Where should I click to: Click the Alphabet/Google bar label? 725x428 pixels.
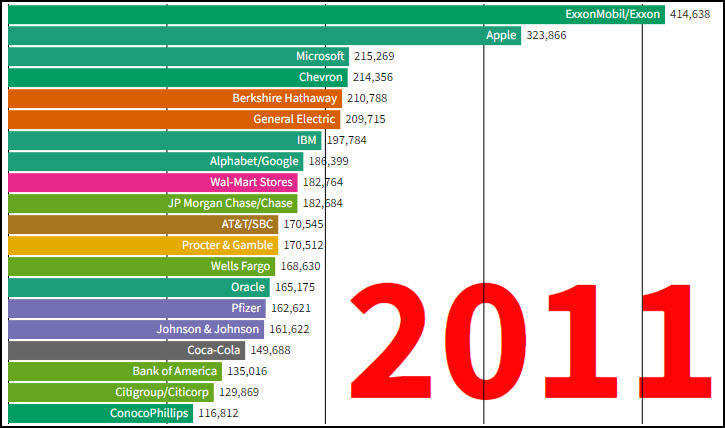pyautogui.click(x=254, y=161)
